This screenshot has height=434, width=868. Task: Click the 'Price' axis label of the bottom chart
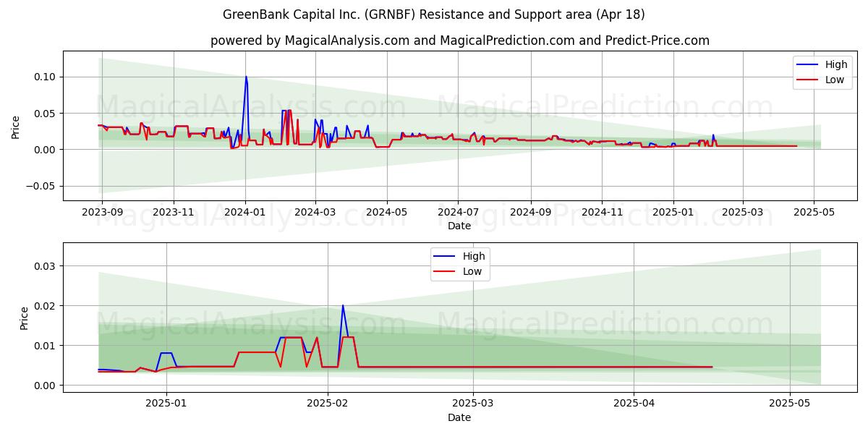(x=25, y=318)
